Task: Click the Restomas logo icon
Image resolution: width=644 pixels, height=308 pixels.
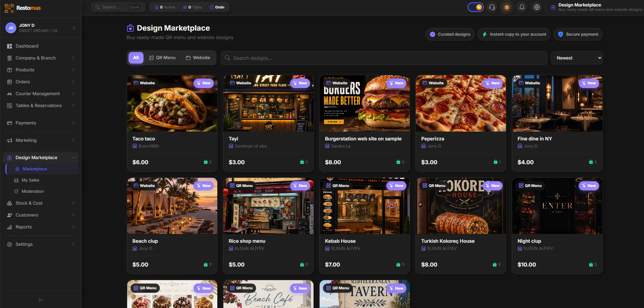Action: [x=9, y=8]
